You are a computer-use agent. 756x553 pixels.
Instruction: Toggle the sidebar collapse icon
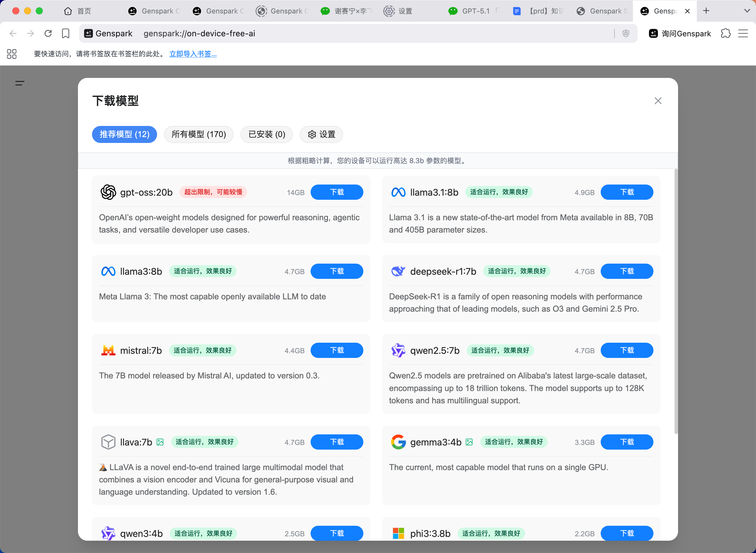(20, 83)
